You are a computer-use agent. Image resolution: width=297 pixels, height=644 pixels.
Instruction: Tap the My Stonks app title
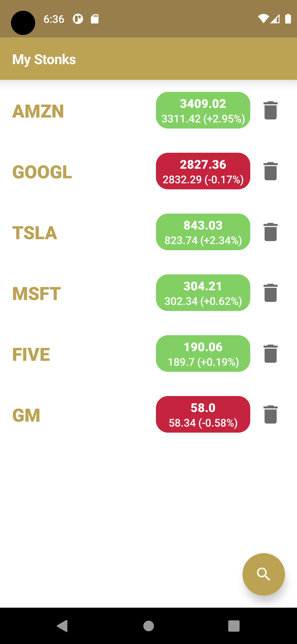pos(44,59)
